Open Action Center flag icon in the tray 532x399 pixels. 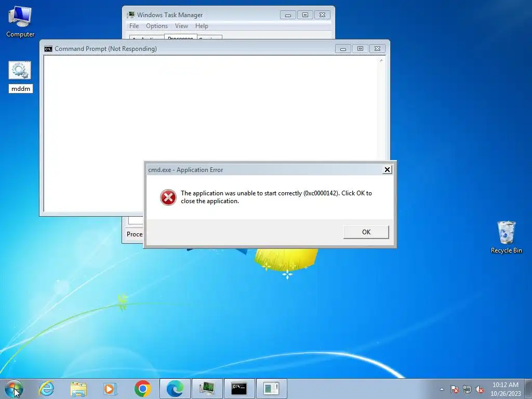click(455, 389)
